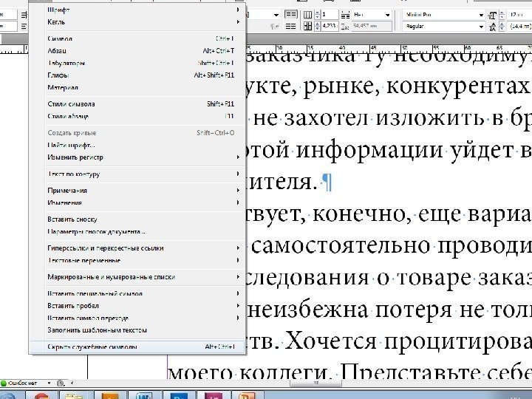Step the column count value
532x399 pixels.
[x=318, y=15]
